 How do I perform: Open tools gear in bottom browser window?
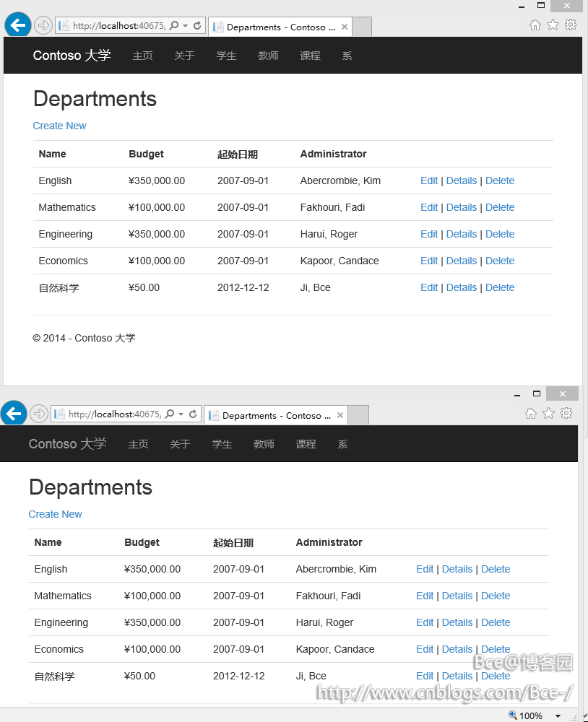(x=566, y=413)
